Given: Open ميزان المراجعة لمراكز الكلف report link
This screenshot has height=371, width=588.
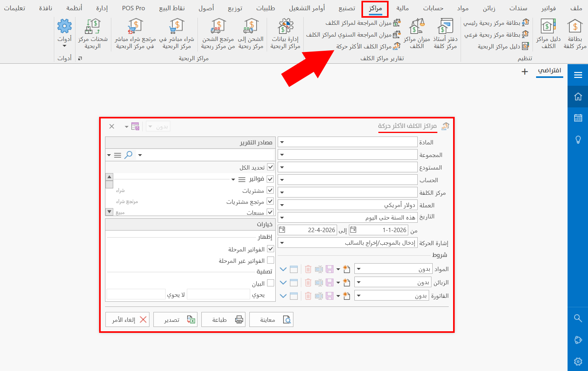Looking at the screenshot, I should coord(363,23).
